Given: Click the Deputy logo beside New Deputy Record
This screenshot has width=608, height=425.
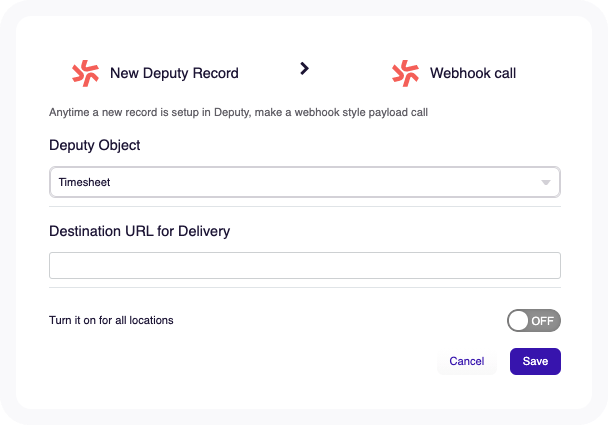Looking at the screenshot, I should [86, 73].
